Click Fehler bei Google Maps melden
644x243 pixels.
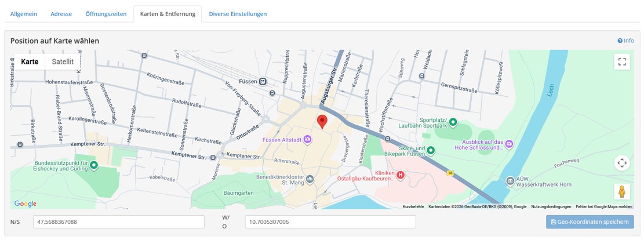(x=604, y=206)
